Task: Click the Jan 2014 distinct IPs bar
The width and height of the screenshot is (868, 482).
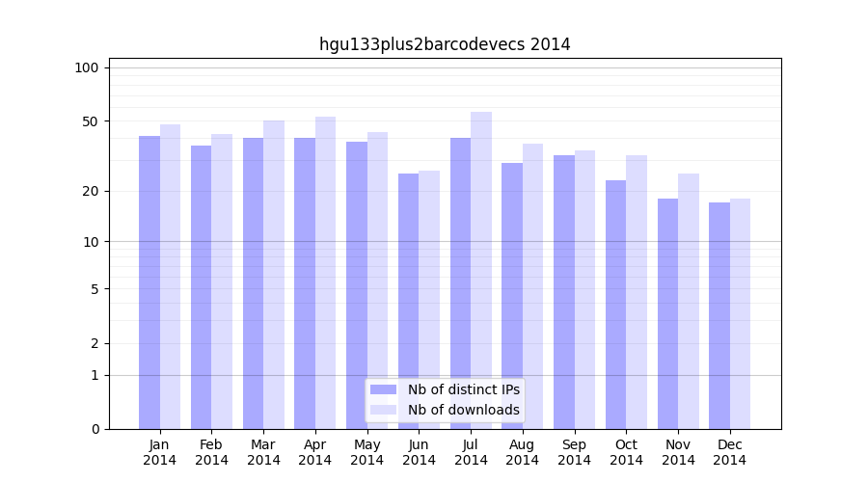Action: (x=149, y=282)
